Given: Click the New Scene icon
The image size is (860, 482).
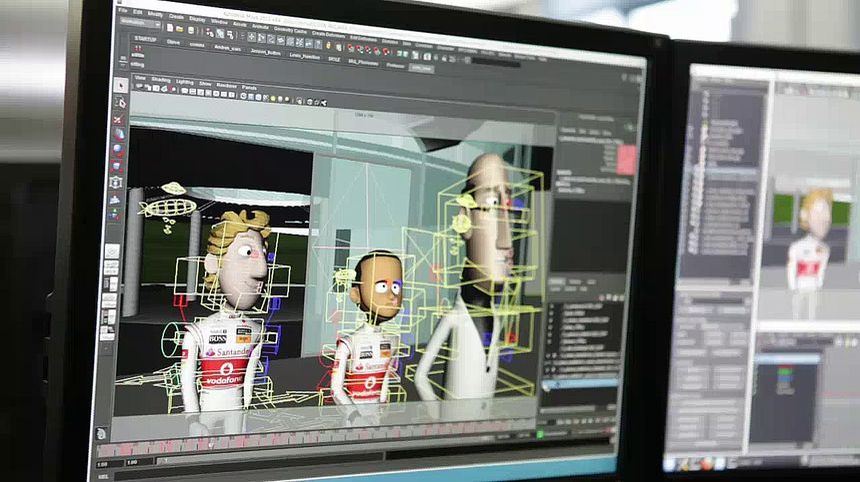Looking at the screenshot, I should 171,27.
